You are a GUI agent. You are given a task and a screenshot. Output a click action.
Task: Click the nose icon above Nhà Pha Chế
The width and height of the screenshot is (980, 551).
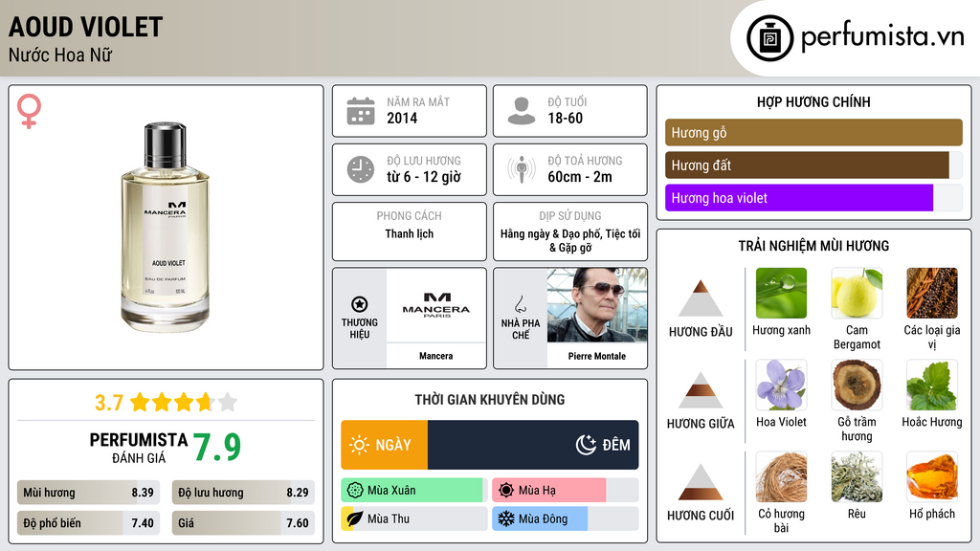click(x=521, y=304)
